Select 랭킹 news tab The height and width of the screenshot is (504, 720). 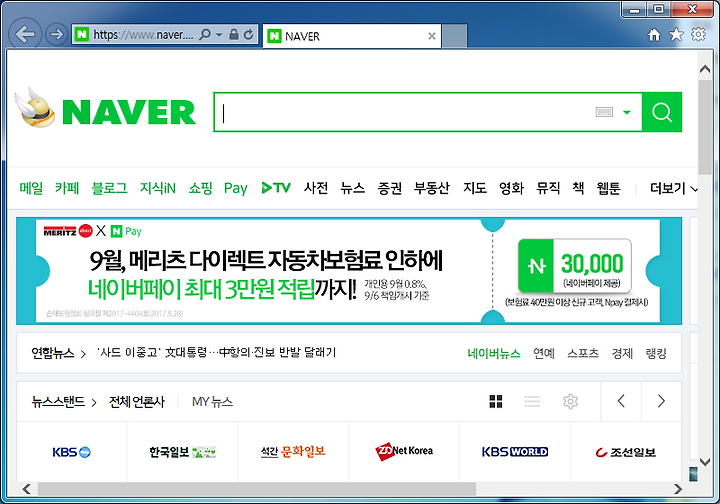point(656,353)
